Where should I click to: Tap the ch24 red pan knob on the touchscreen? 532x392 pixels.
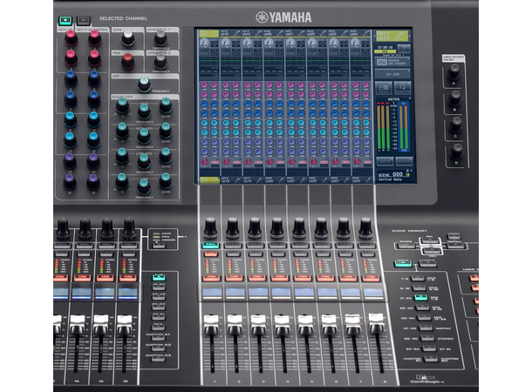(357, 162)
